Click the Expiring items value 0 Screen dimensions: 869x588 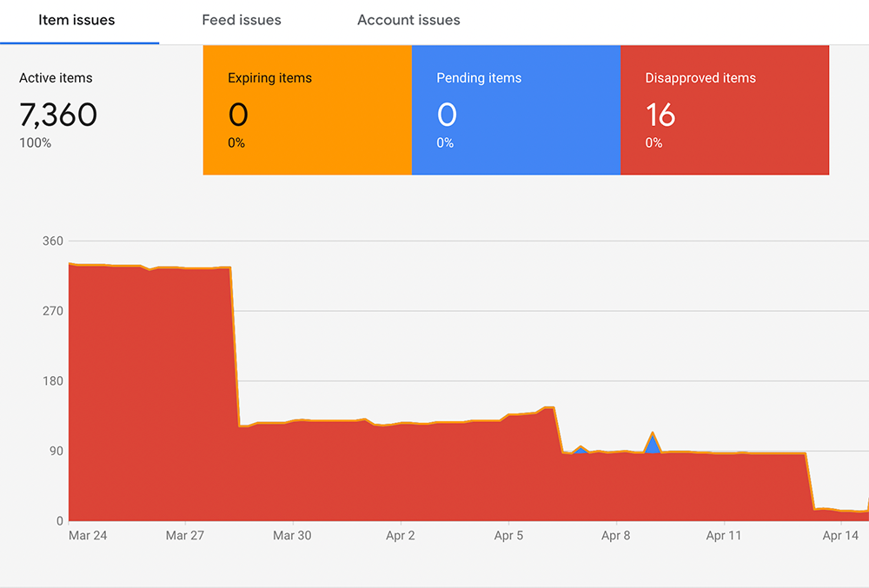238,115
